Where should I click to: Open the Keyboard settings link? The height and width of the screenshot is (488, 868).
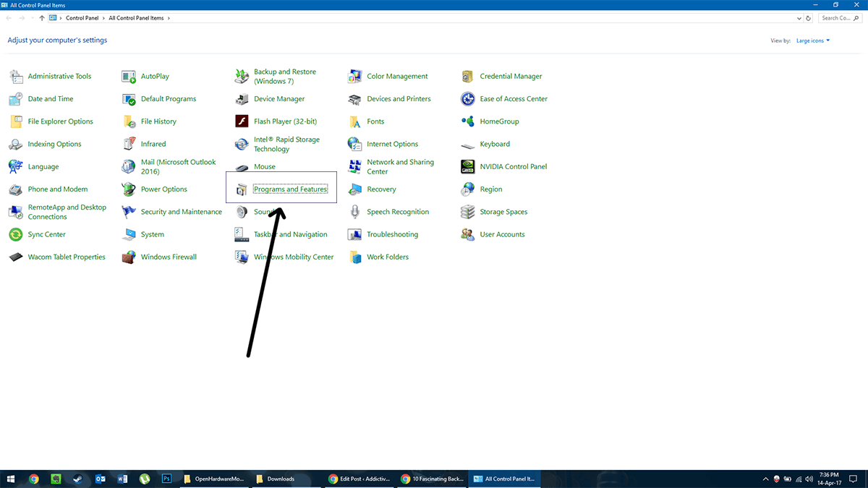pyautogui.click(x=495, y=144)
